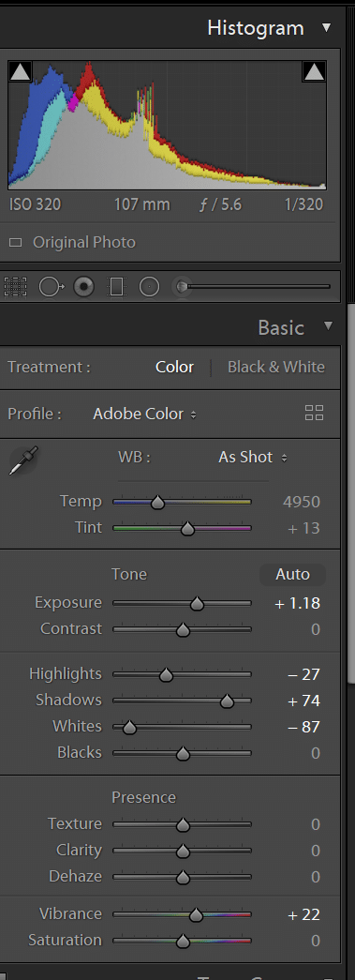Select the Spot Removal tool
This screenshot has width=355, height=980.
pyautogui.click(x=52, y=287)
